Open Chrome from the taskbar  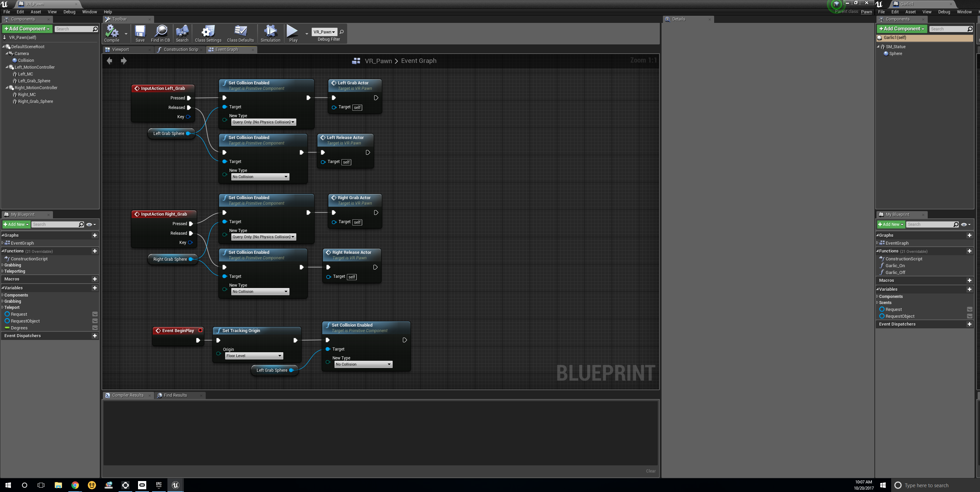(x=75, y=485)
